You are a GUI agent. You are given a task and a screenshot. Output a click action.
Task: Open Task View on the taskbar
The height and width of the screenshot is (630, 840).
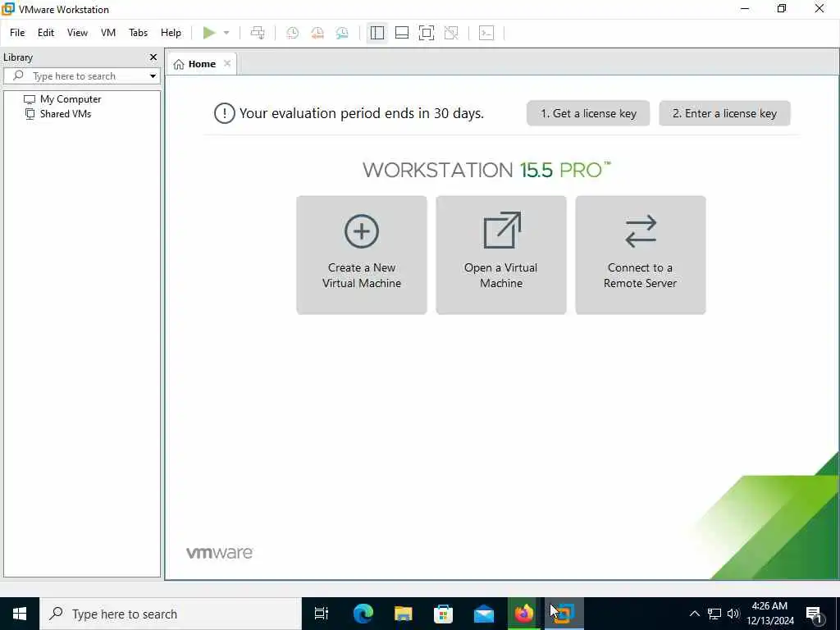322,614
